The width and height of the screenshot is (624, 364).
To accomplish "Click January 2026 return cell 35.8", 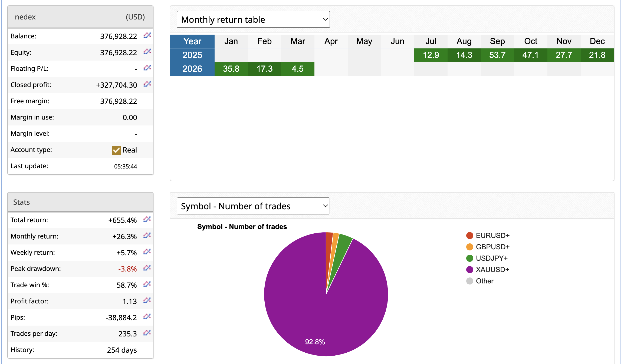I will point(231,69).
